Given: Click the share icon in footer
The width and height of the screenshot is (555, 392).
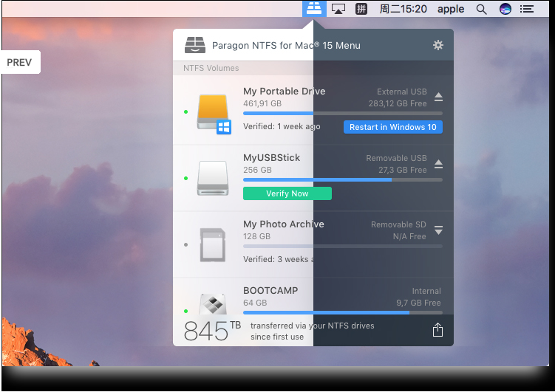Looking at the screenshot, I should point(437,330).
